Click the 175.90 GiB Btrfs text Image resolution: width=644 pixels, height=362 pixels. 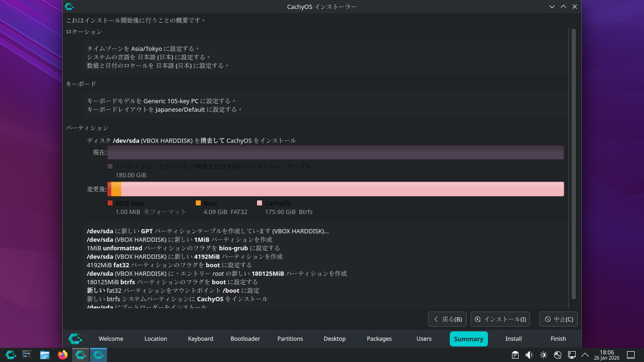point(289,212)
